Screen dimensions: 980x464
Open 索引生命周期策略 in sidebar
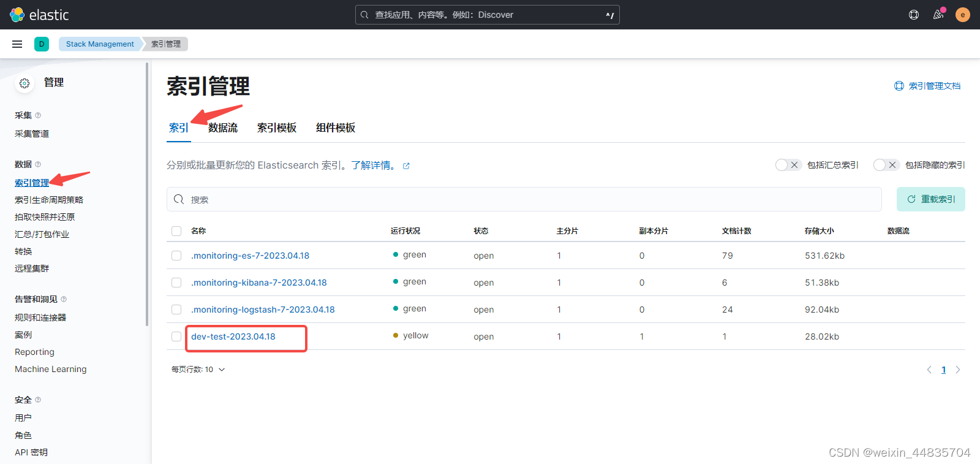[49, 200]
